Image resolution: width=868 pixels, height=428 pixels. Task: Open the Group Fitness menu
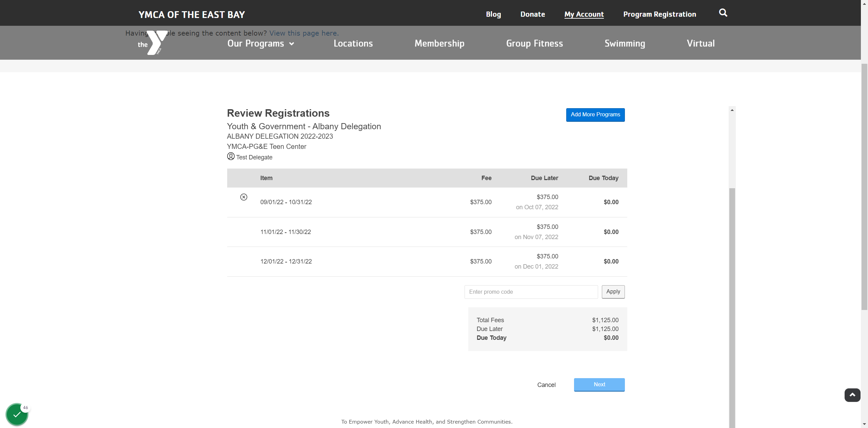pyautogui.click(x=534, y=43)
